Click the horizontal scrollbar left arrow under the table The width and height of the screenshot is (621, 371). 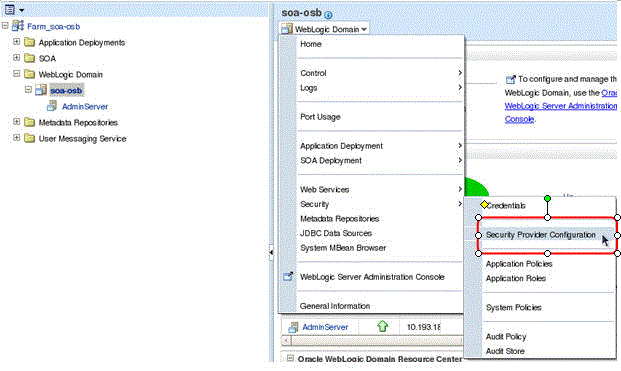(286, 340)
